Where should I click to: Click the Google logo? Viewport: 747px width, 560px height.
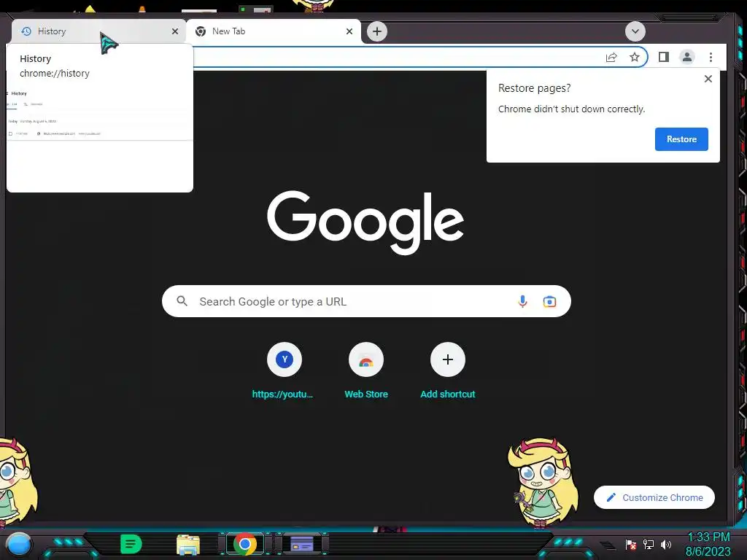tap(365, 222)
